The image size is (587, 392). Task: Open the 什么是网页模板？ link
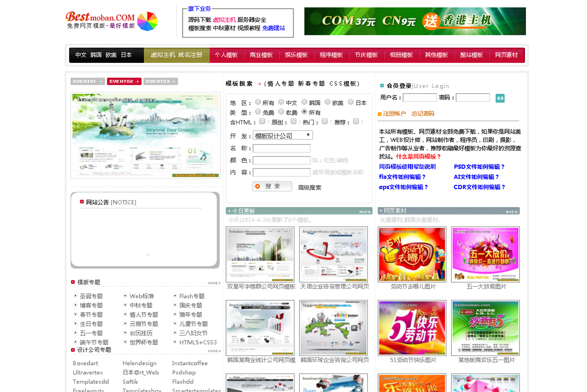click(419, 157)
